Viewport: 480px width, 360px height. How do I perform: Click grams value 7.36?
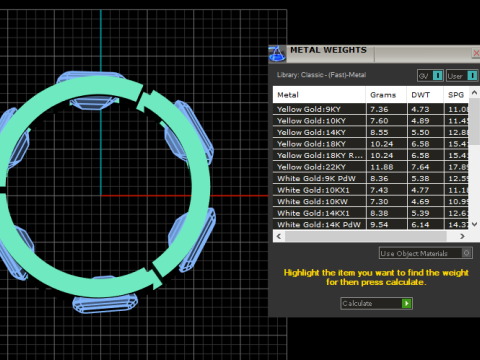tap(379, 109)
